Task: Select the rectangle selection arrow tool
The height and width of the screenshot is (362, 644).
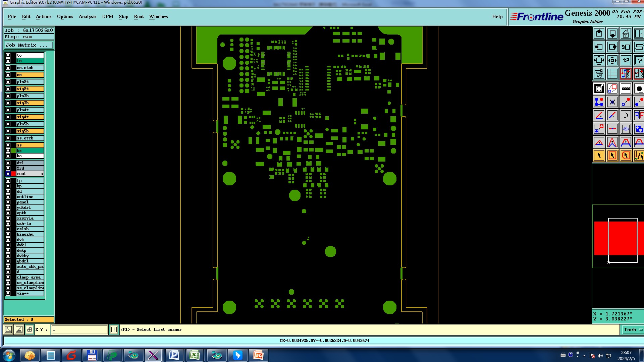Action: [612, 156]
